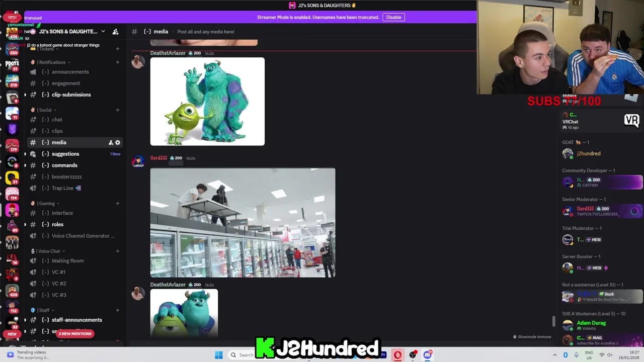The height and width of the screenshot is (362, 644).
Task: Add a channel to Social category
Action: pyautogui.click(x=118, y=110)
